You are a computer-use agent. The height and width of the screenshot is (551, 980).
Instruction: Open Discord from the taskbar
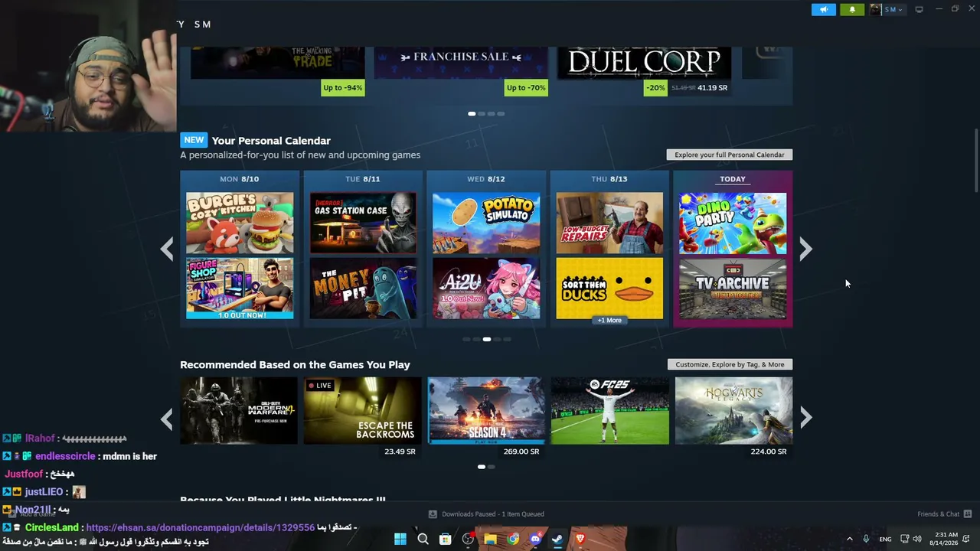coord(535,539)
